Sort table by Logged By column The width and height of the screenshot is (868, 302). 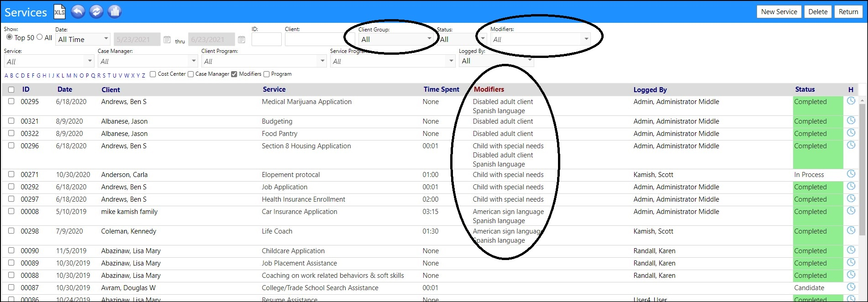[650, 90]
